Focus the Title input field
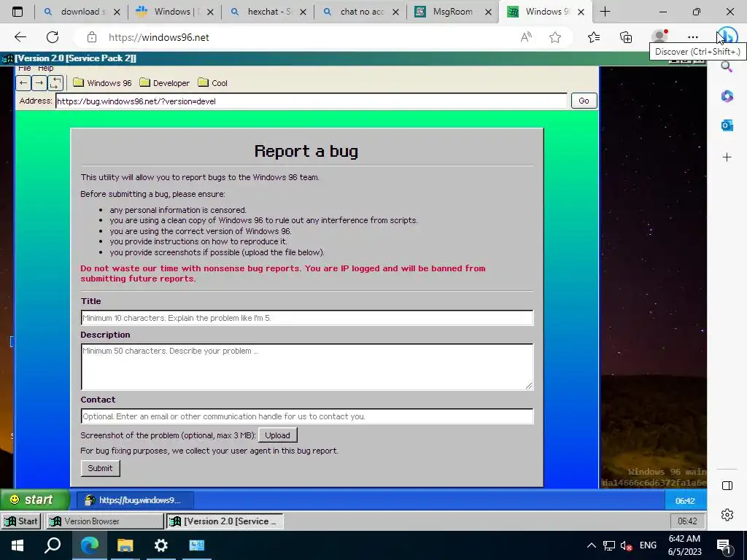The height and width of the screenshot is (560, 747). pyautogui.click(x=307, y=318)
